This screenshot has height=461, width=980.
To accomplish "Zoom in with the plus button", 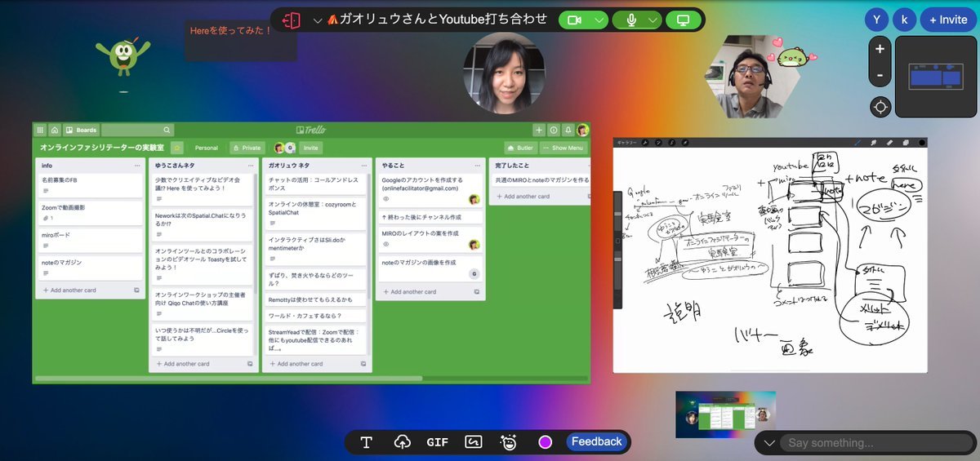I will point(880,49).
